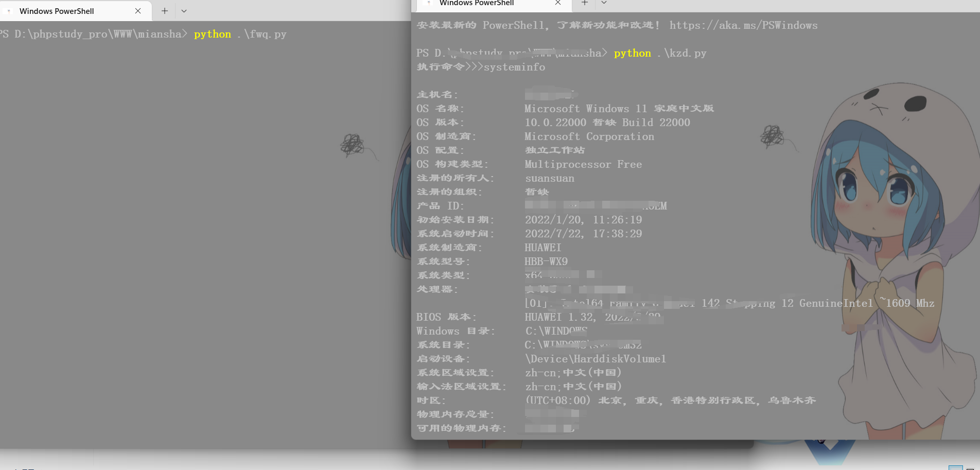Click the '输入法区域设置:' label
The image size is (980, 470).
coord(462,387)
